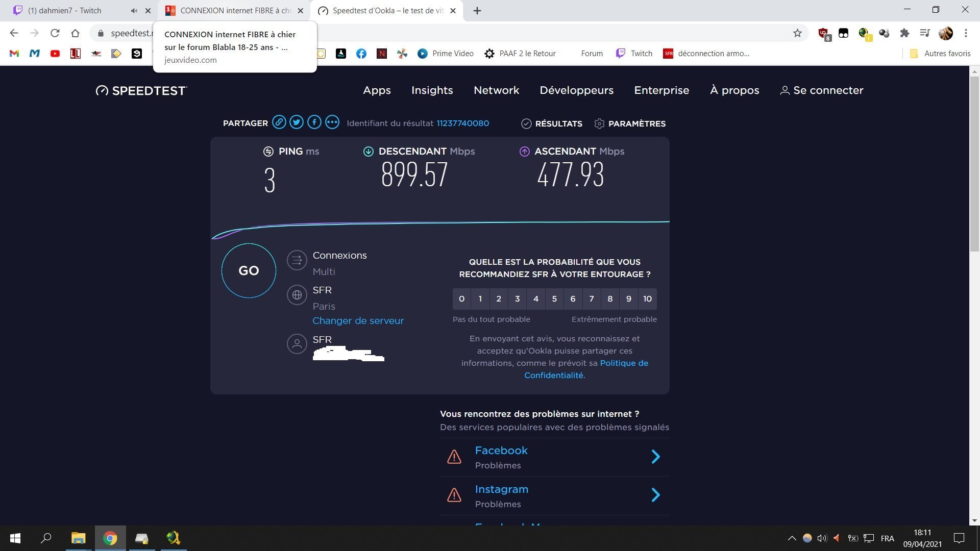The width and height of the screenshot is (980, 551).
Task: Select rating 0 in probability scale
Action: [461, 299]
